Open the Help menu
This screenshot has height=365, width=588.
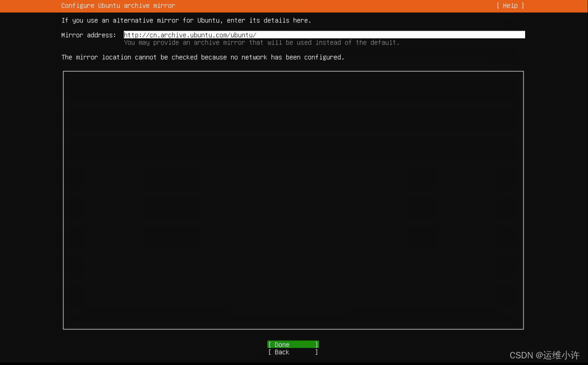pyautogui.click(x=510, y=6)
